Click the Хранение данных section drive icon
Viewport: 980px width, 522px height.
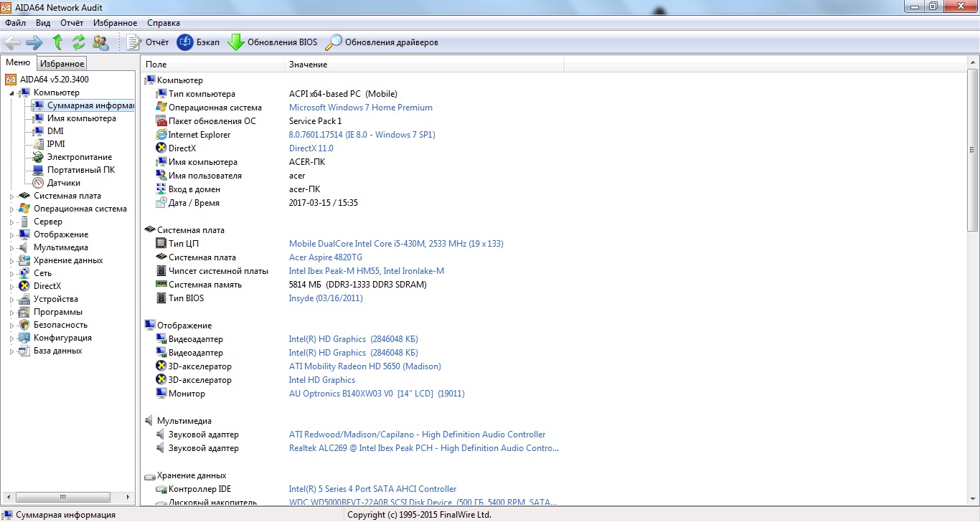150,475
